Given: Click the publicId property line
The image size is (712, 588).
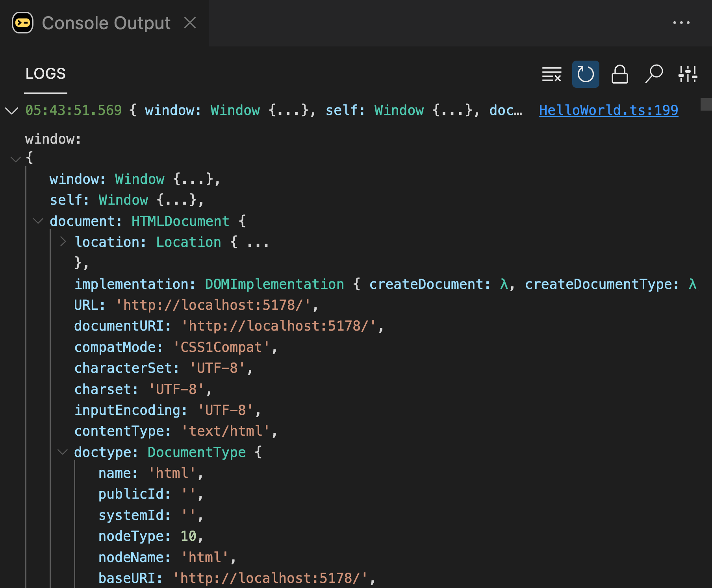Looking at the screenshot, I should point(151,494).
